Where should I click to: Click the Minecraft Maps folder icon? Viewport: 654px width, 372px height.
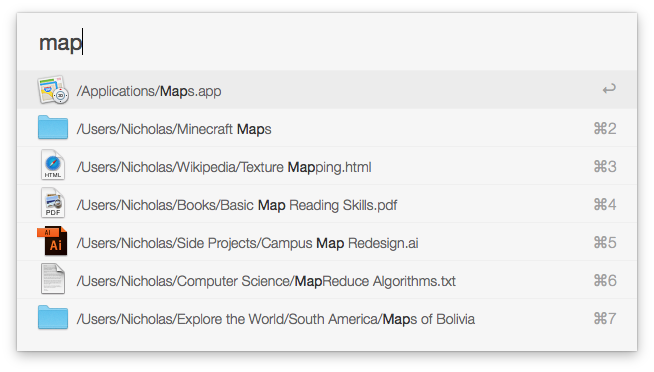point(53,127)
